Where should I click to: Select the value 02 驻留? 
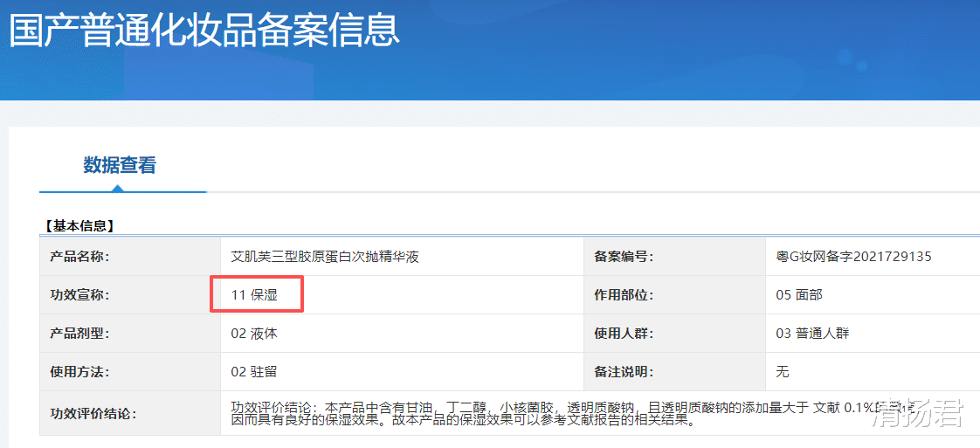pos(254,372)
